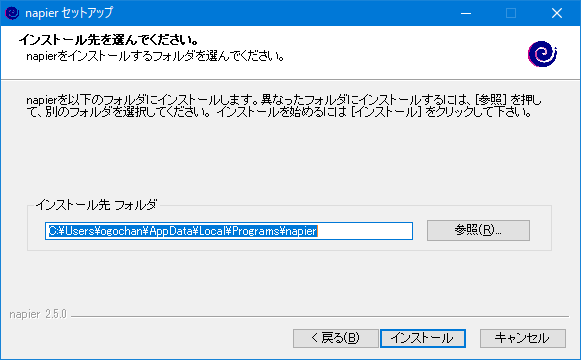Click the instruction paragraph about [参照]
581x360 pixels.
pos(284,106)
